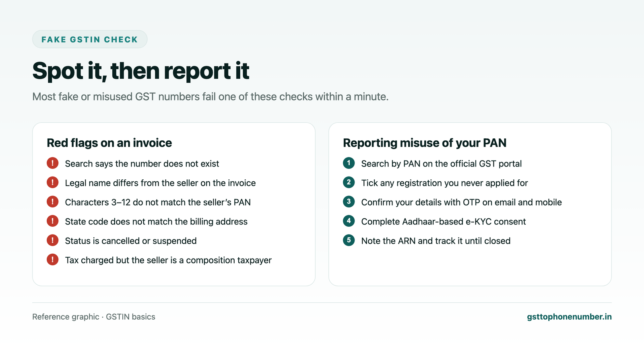Viewport: 644px width, 349px height.
Task: Click red alert icon beside 'Search says the number does not exist'
Action: (x=52, y=163)
